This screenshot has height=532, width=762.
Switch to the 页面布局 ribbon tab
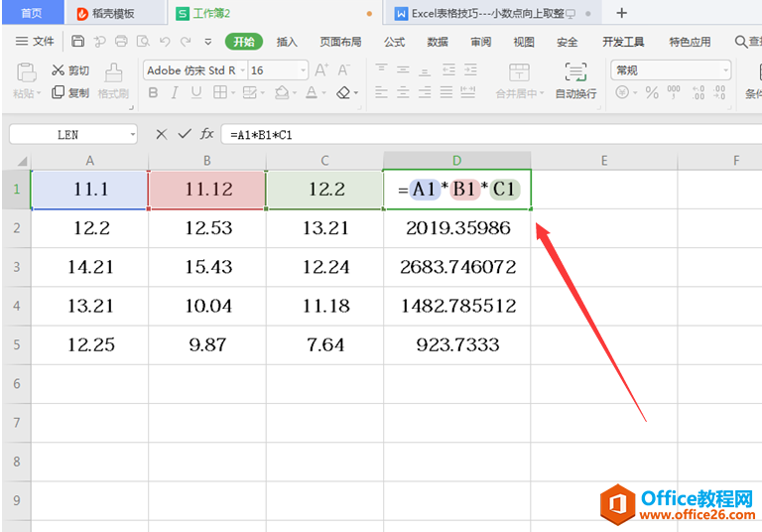340,42
